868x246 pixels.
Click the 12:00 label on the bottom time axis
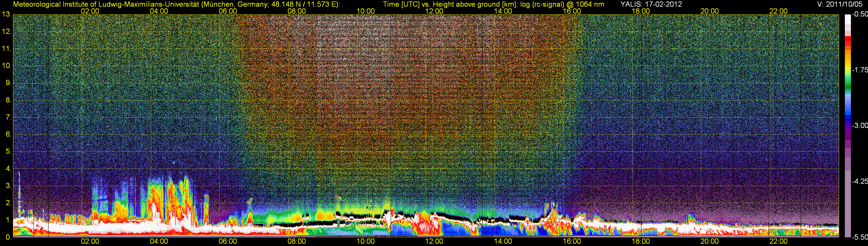point(434,242)
